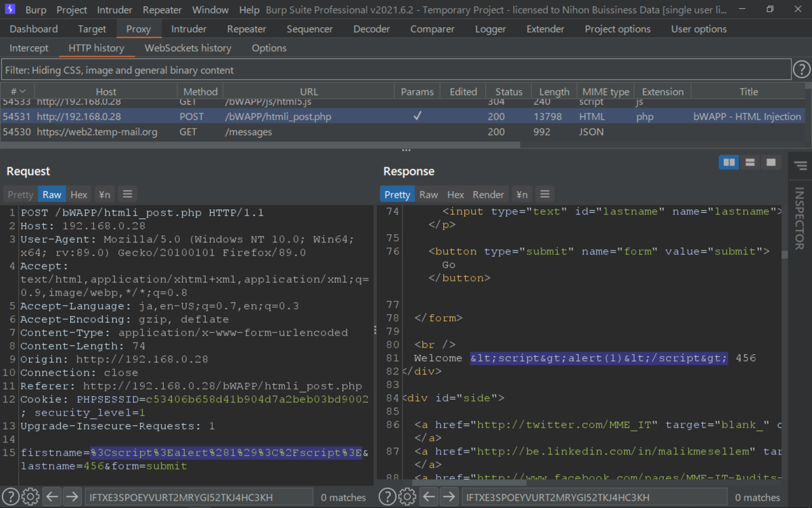Screen dimensions: 812x508
Task: Select Hex view in Response pane
Action: 456,194
